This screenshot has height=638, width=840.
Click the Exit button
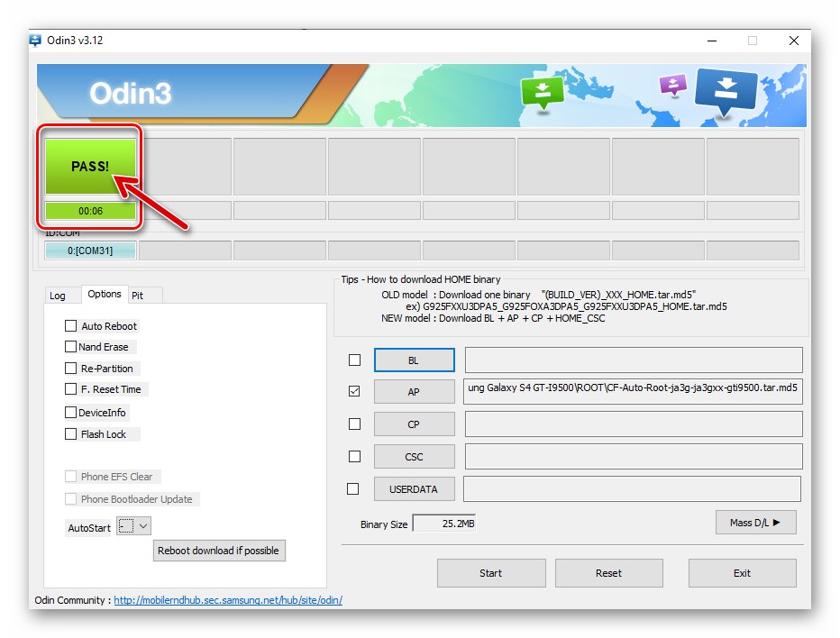[742, 573]
